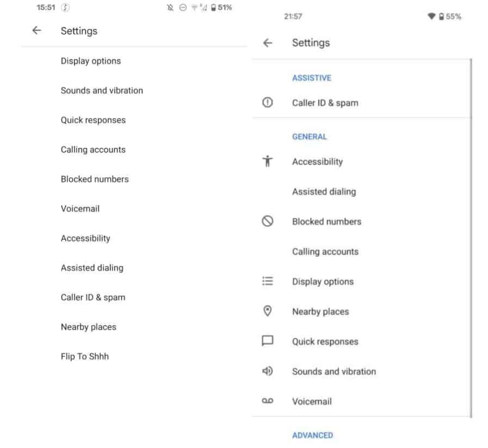The image size is (488, 448).
Task: Click the Quick responses chat bubble icon
Action: 267,341
